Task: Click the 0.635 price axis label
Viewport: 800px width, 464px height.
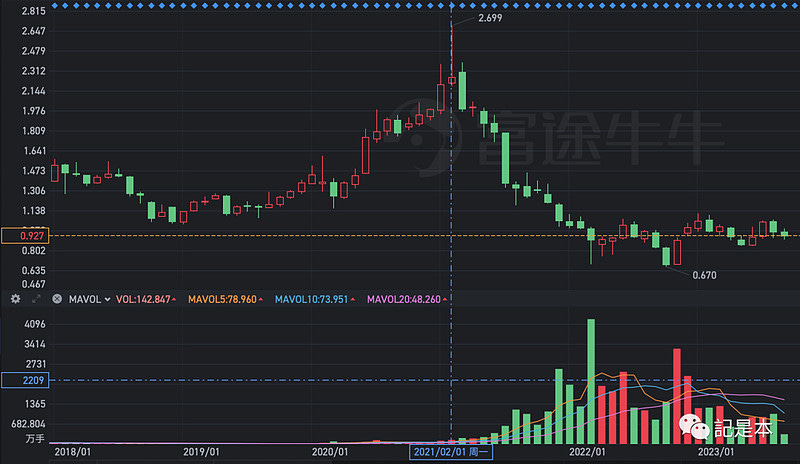Action: click(34, 271)
